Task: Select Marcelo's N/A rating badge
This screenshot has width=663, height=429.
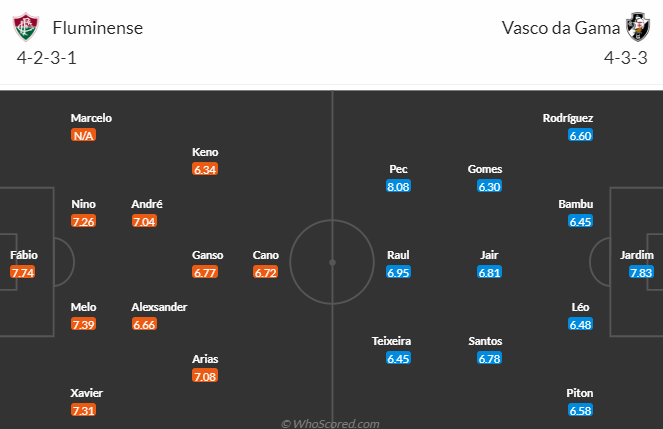Action: [83, 135]
